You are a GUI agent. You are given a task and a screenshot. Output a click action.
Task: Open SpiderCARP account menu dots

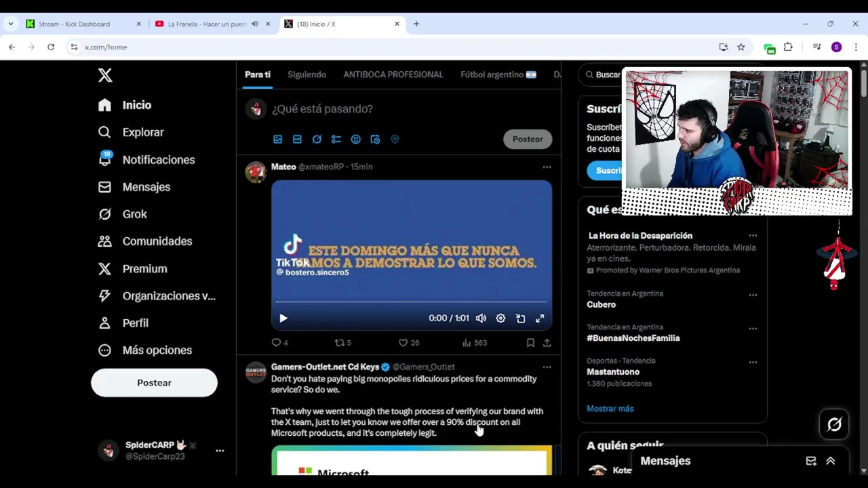click(x=220, y=451)
